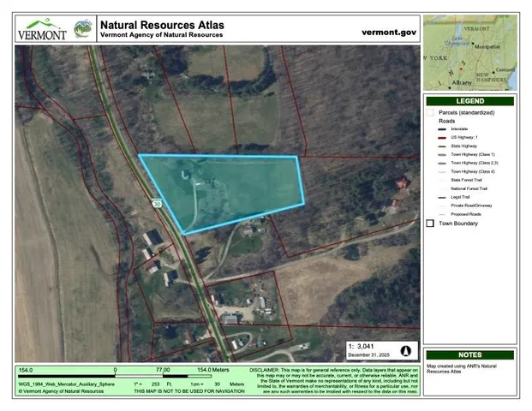Click Montpelier label on the locator map
Viewport: 532px width, 411px height.
488,47
